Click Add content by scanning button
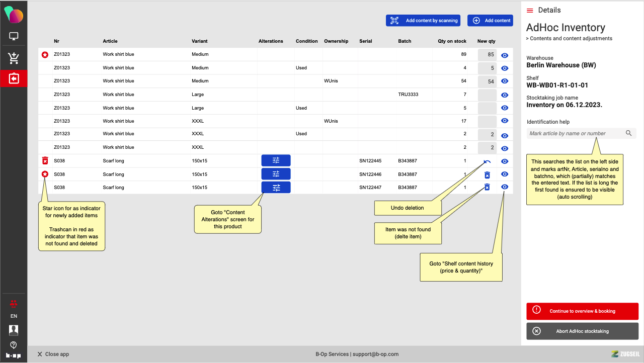Screen dimensions: 644x363 (423, 21)
